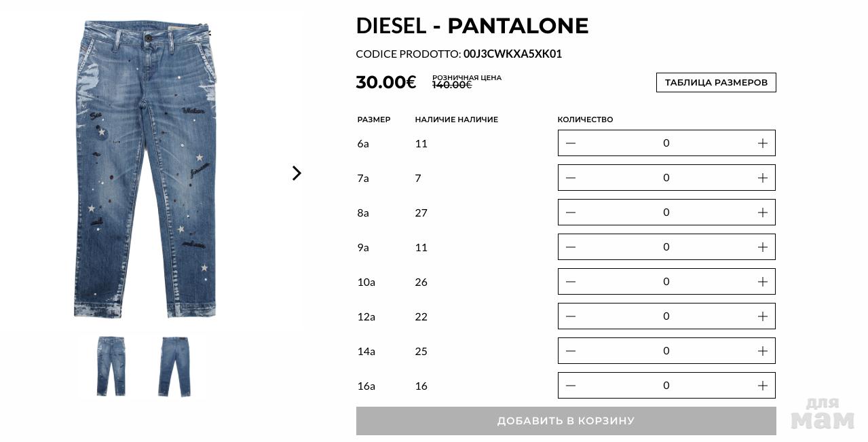Reduce quantity for size 16a
The image size is (868, 442).
pos(571,386)
